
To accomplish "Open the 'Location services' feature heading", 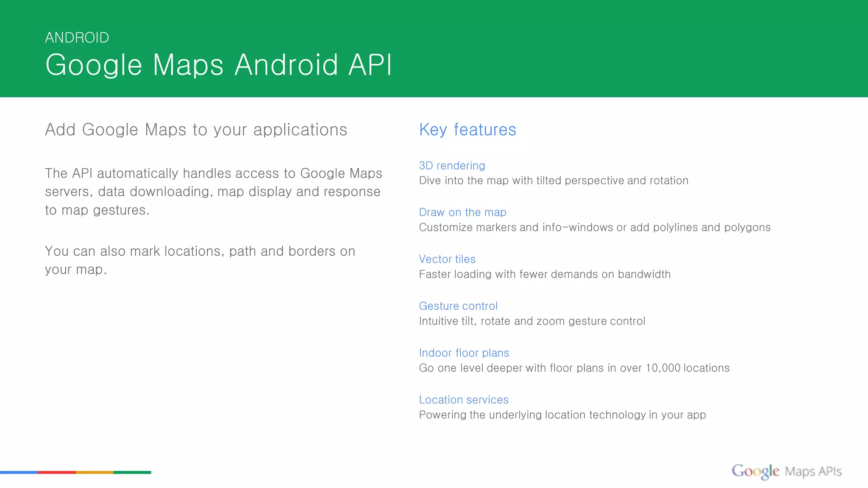I will (x=464, y=400).
